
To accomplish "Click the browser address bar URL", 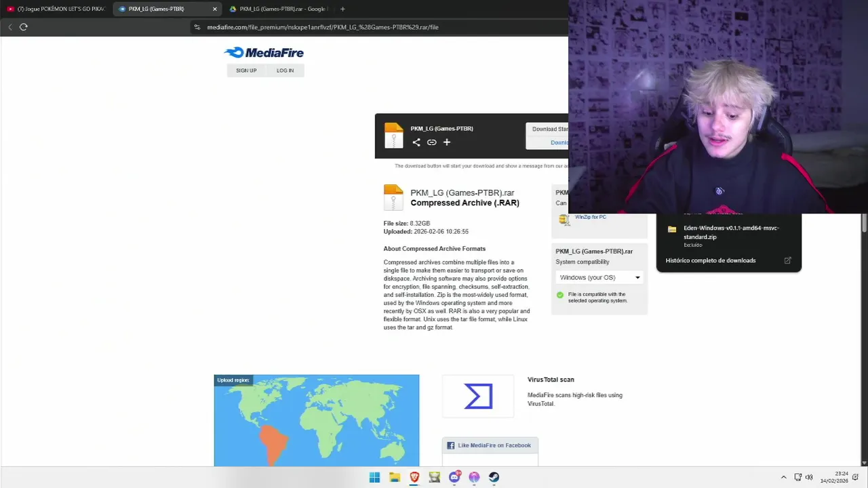I will click(323, 27).
